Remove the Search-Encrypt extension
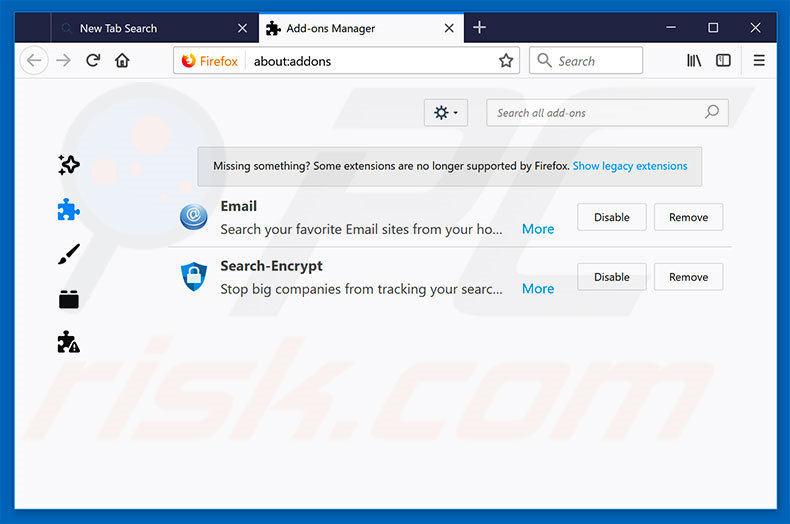Viewport: 790px width, 524px height. tap(688, 277)
